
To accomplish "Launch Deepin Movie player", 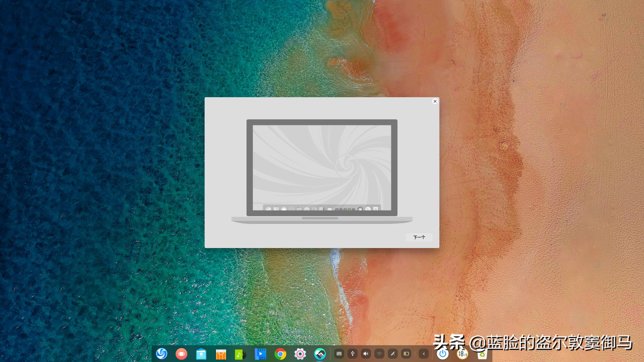I will [261, 354].
